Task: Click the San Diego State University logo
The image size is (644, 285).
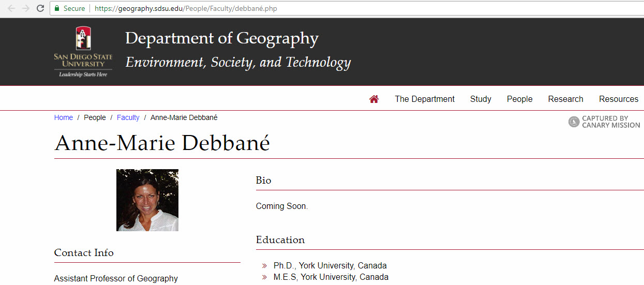Action: pyautogui.click(x=83, y=52)
